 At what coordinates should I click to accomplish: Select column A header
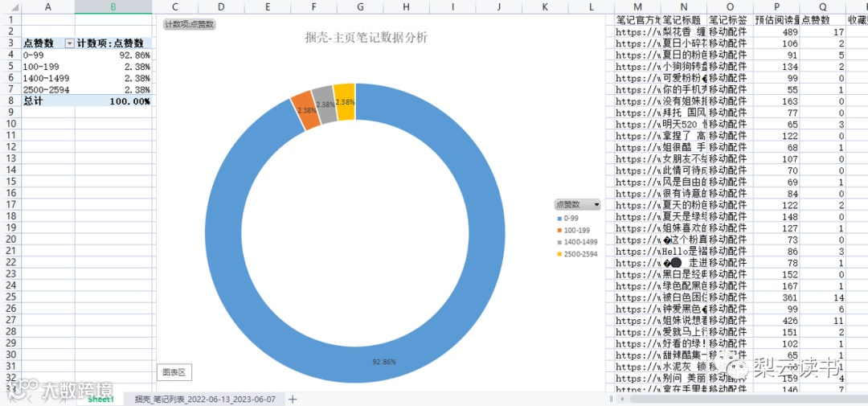(48, 6)
